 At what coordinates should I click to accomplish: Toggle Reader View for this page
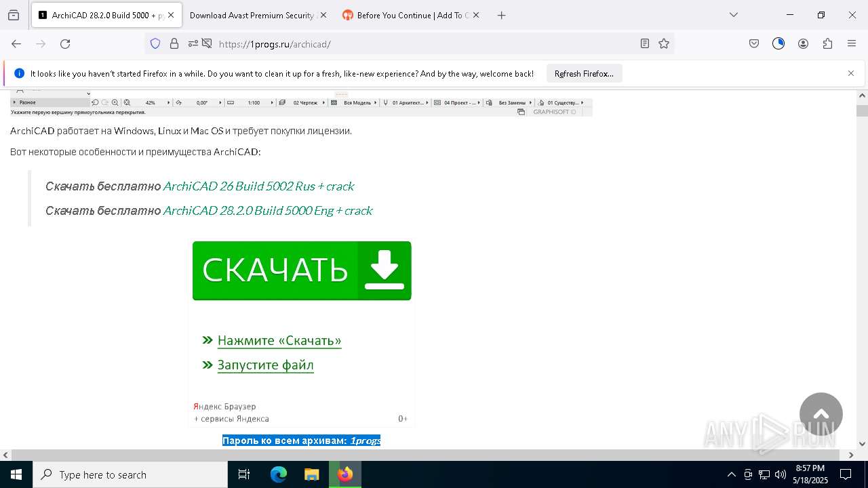point(645,43)
